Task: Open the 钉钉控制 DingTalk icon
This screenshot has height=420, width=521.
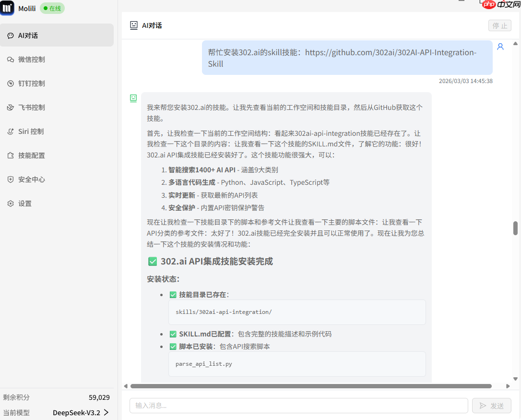Action: (x=11, y=83)
